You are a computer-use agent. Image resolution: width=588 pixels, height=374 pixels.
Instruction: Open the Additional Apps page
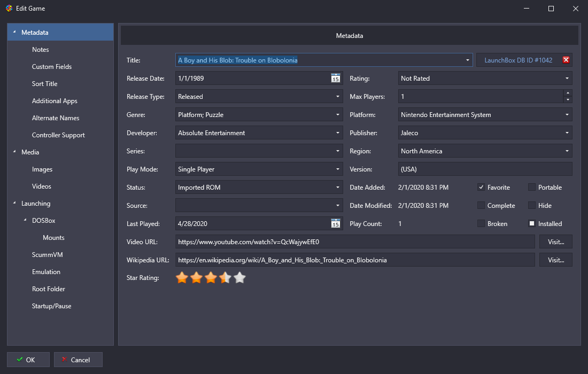tap(55, 101)
